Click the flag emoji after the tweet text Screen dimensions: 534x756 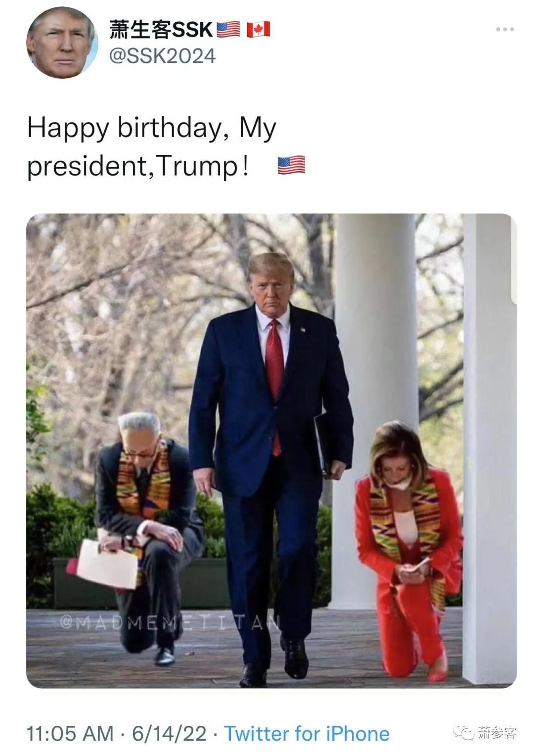pyautogui.click(x=291, y=165)
